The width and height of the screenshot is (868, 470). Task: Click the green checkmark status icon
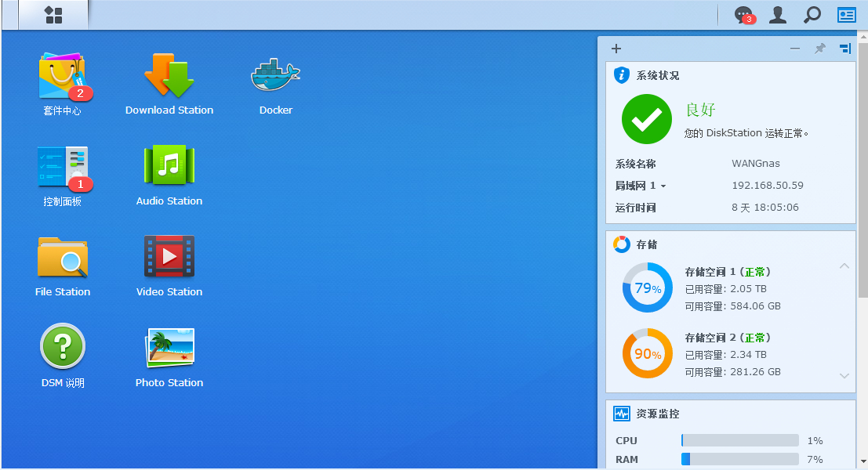[x=647, y=119]
